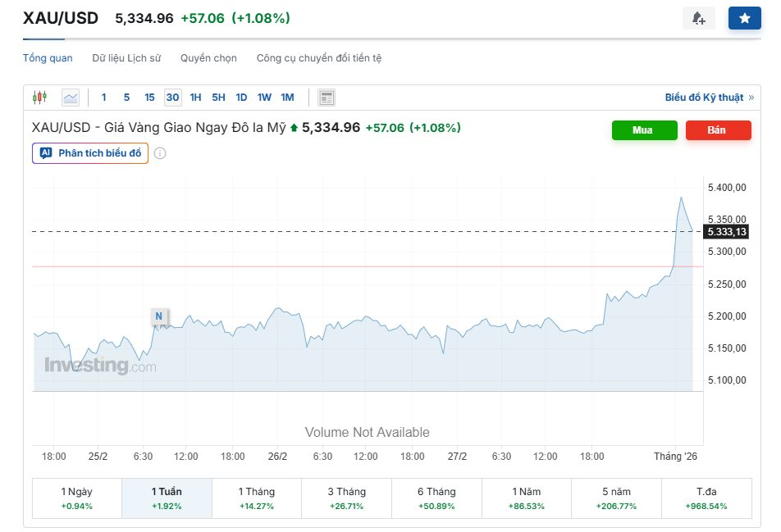Select the 30-minute interval
Viewport: 781px width, 532px height.
pos(172,98)
